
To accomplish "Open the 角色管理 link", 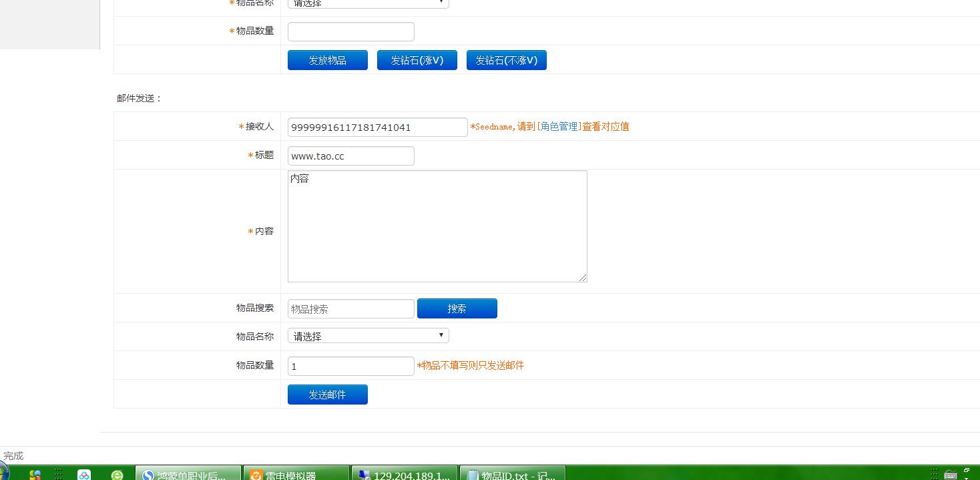I will 559,126.
